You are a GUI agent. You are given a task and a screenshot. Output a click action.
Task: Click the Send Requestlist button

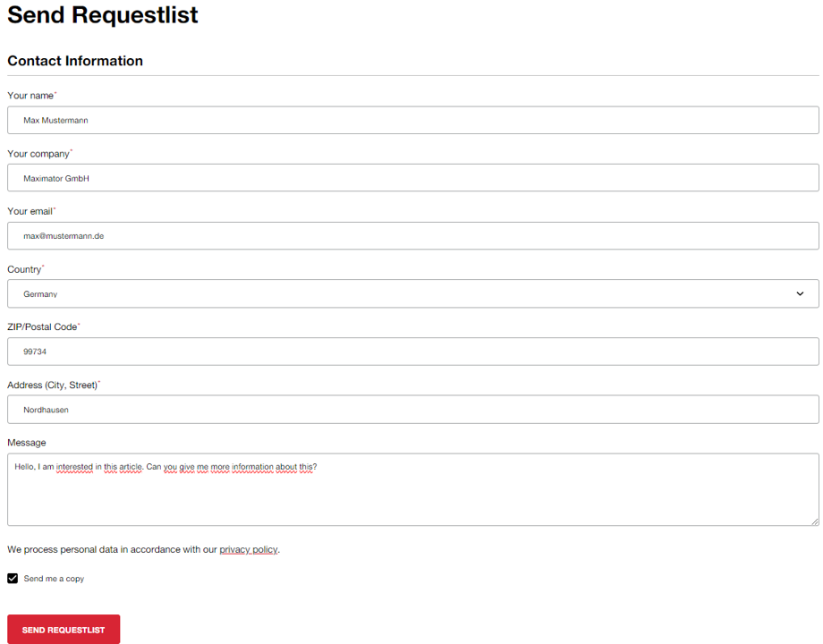coord(64,630)
